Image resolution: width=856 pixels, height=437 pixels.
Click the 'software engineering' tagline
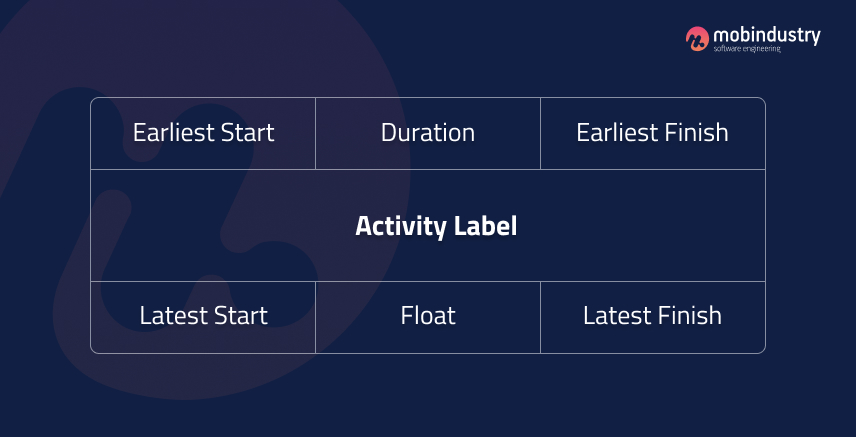[747, 49]
